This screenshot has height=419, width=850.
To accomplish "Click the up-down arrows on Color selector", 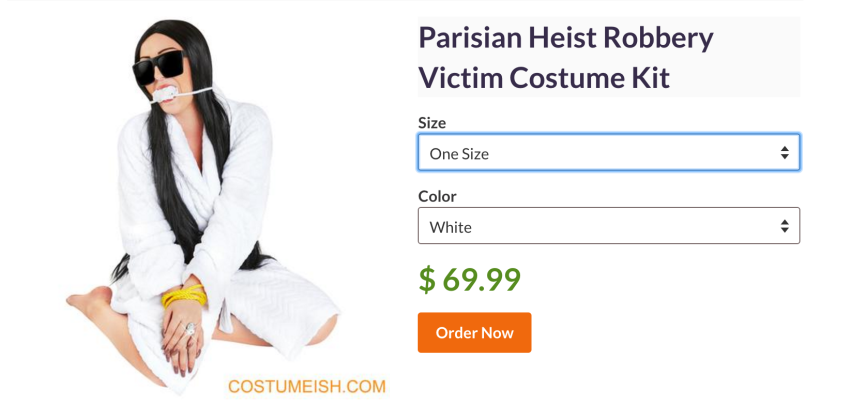I will click(784, 226).
